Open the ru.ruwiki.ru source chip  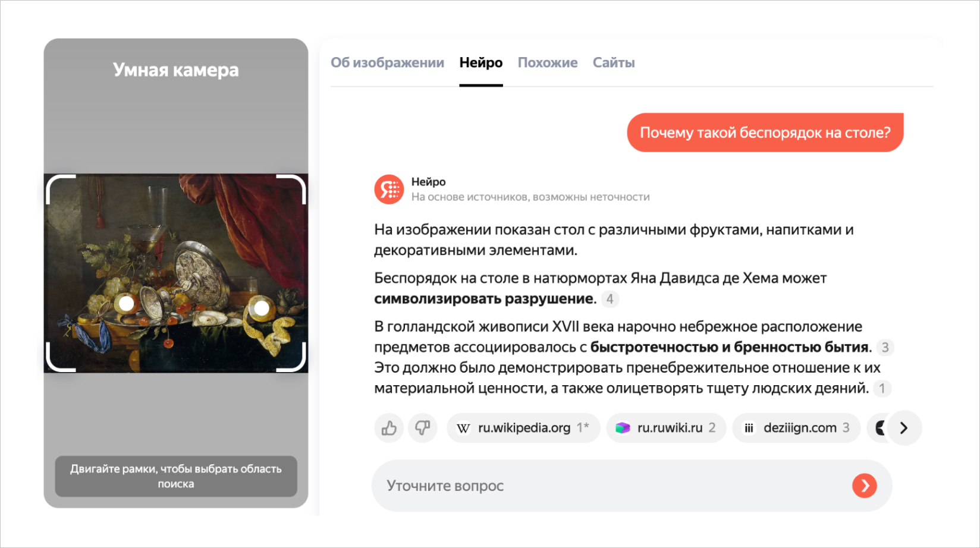(666, 428)
